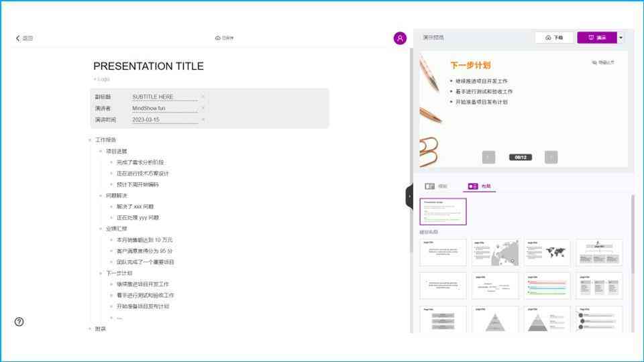Choose the world map layout thumbnail

coord(547,253)
